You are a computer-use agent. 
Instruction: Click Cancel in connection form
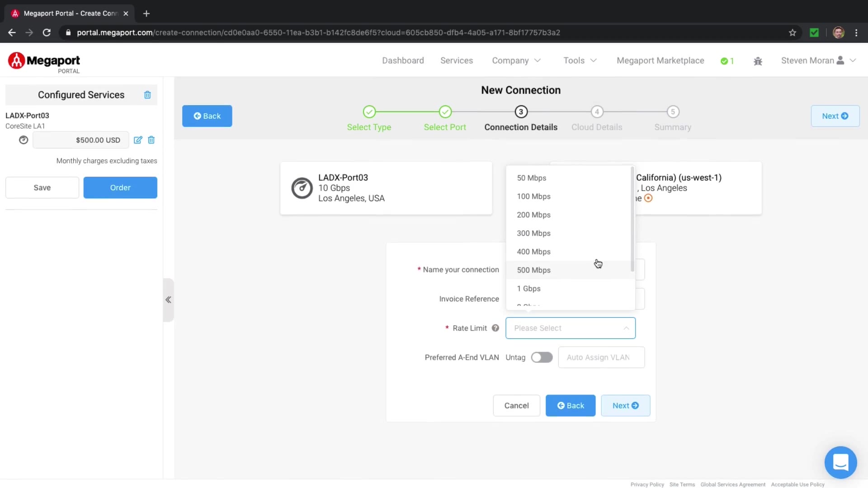pyautogui.click(x=516, y=406)
